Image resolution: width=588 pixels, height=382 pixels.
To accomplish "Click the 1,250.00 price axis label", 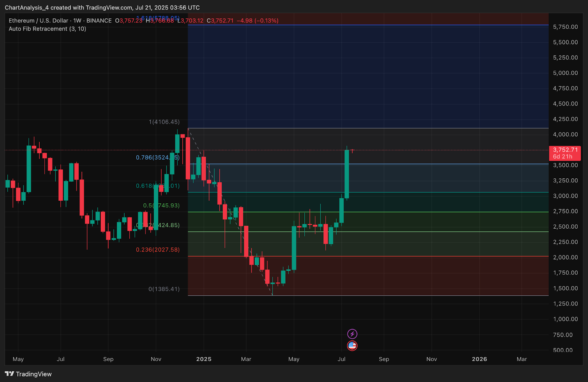I will [565, 304].
